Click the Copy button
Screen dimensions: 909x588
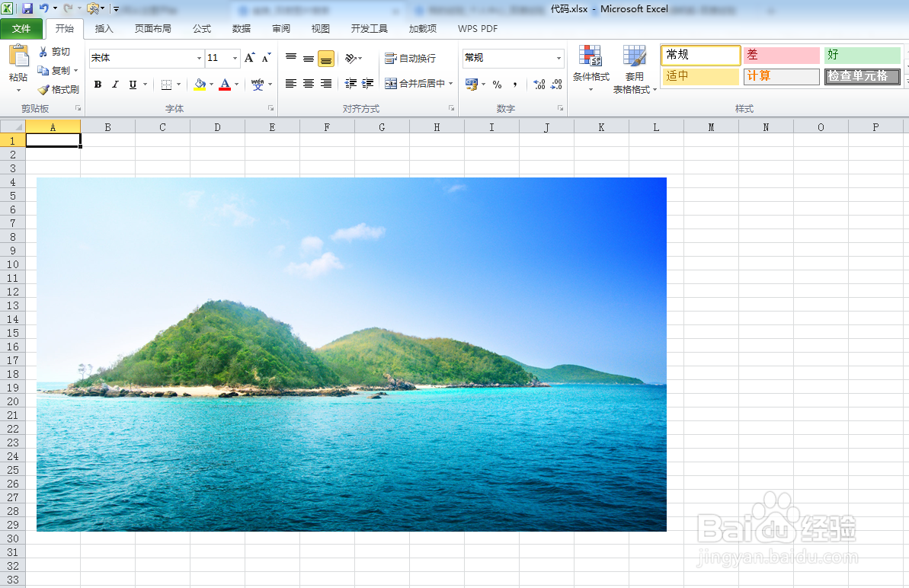coord(53,70)
